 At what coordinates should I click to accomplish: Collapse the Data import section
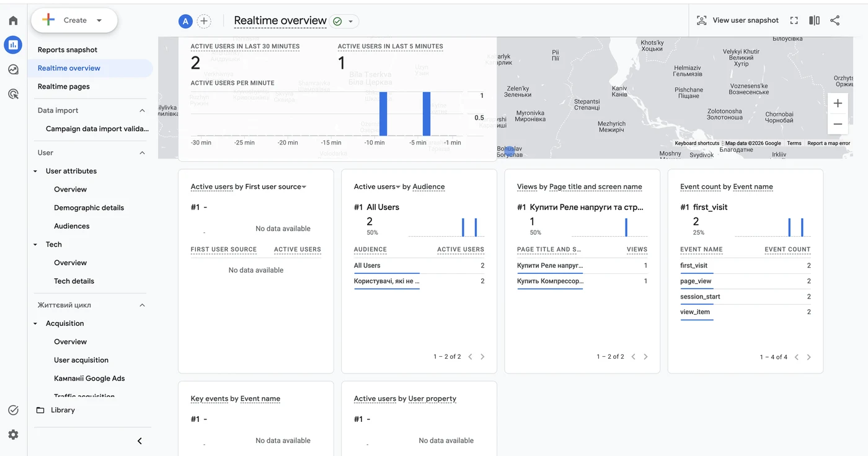142,110
